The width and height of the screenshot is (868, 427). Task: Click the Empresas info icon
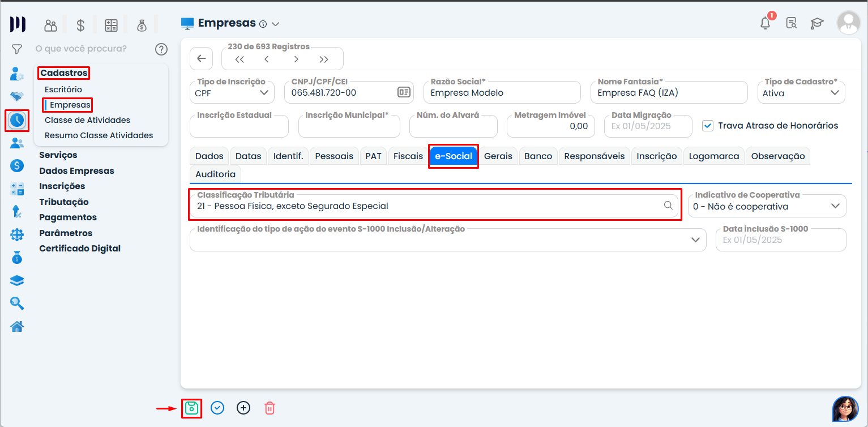263,24
